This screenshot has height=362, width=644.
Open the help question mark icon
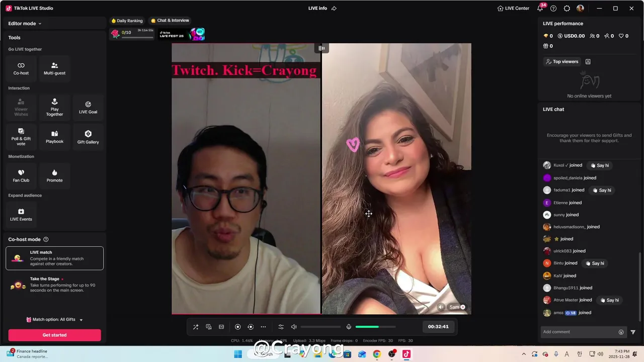coord(553,9)
